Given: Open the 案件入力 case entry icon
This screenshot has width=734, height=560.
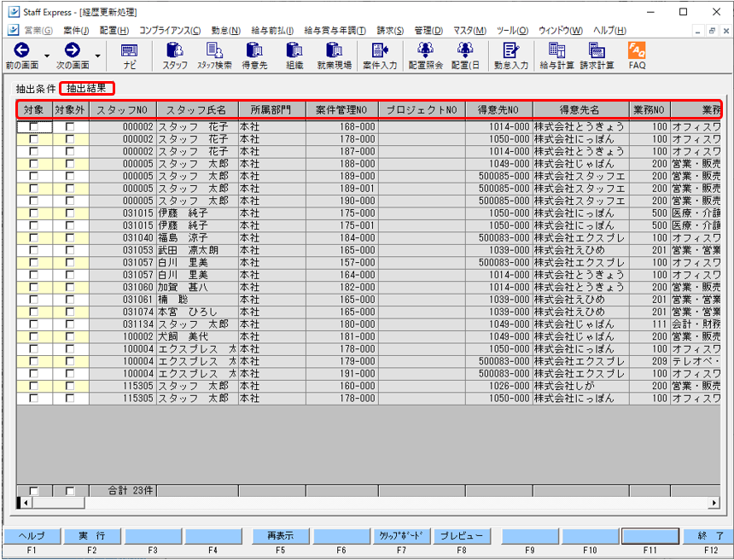Looking at the screenshot, I should (380, 55).
